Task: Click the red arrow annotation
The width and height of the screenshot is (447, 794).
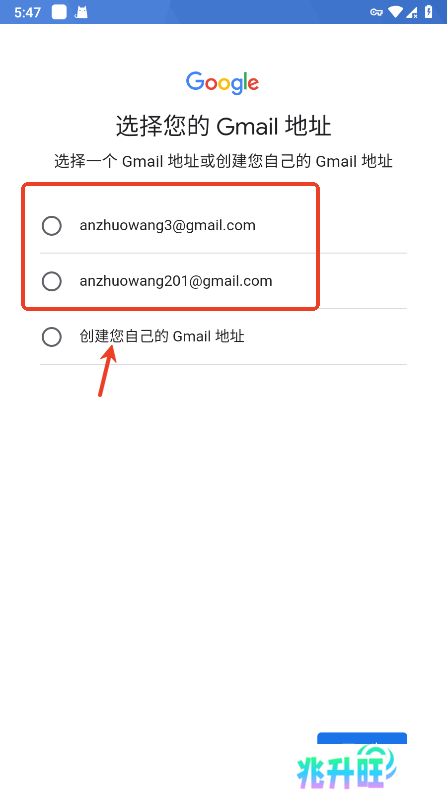Action: (x=107, y=370)
